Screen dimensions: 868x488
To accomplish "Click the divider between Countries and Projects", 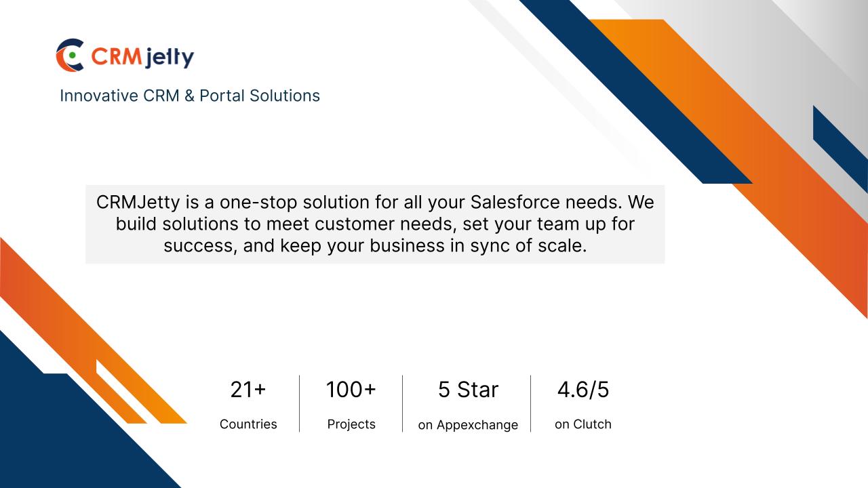I will click(299, 403).
